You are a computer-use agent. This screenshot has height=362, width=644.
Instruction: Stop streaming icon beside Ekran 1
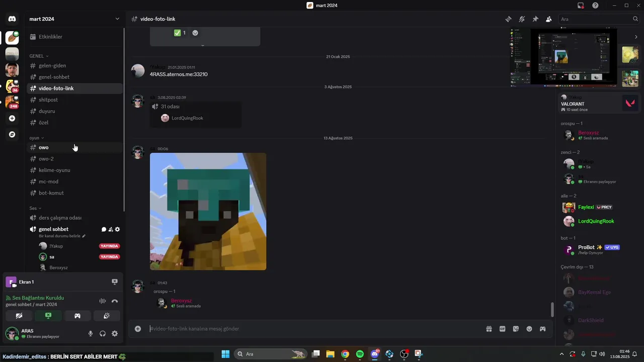coord(114,282)
